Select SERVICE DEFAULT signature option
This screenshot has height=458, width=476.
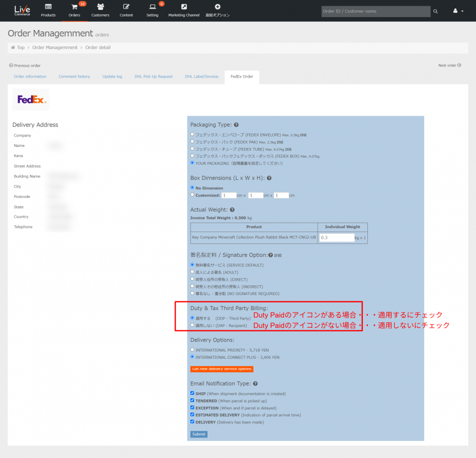pos(192,265)
